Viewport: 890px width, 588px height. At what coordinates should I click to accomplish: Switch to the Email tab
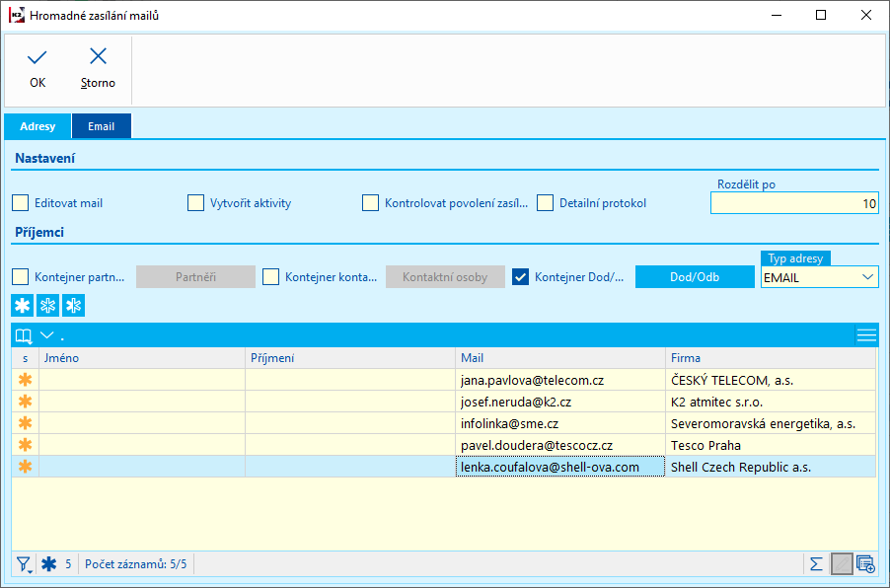pyautogui.click(x=101, y=126)
